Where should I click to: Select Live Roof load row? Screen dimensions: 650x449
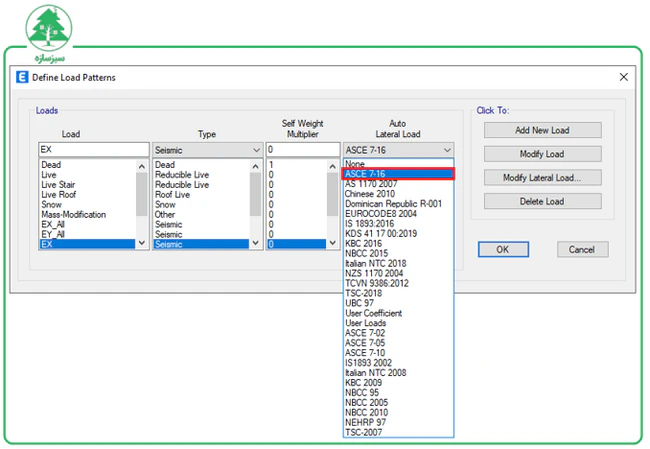click(87, 194)
